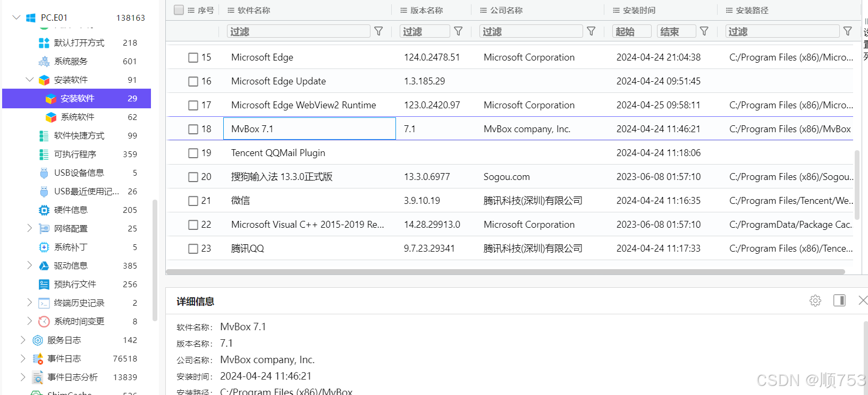
Task: Click the 软件名称 filter input field
Action: (x=299, y=31)
